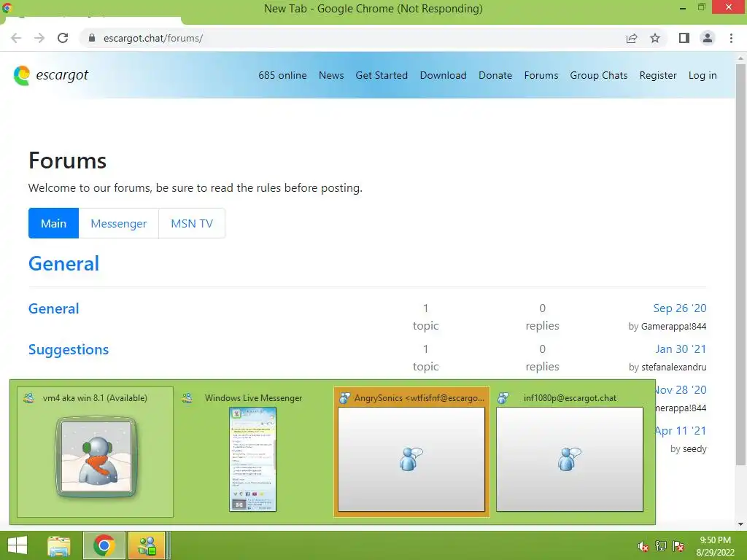Viewport: 747px width, 560px height.
Task: Open the Sep 26 '20 last post
Action: click(680, 308)
